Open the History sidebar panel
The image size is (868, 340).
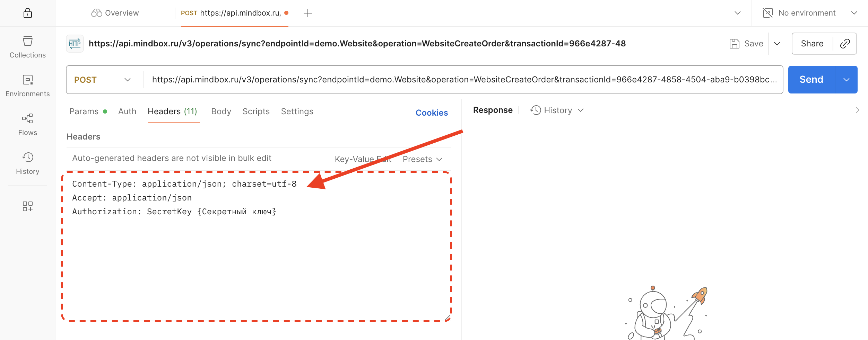tap(27, 162)
